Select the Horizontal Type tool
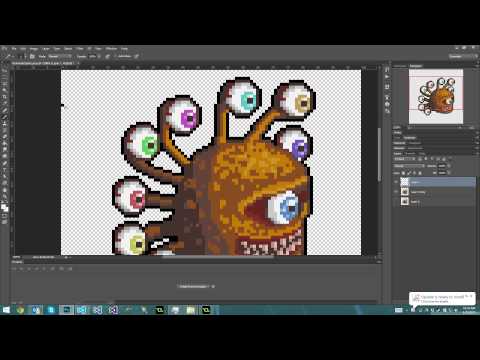Screen dimensions: 480x360 tap(5, 170)
